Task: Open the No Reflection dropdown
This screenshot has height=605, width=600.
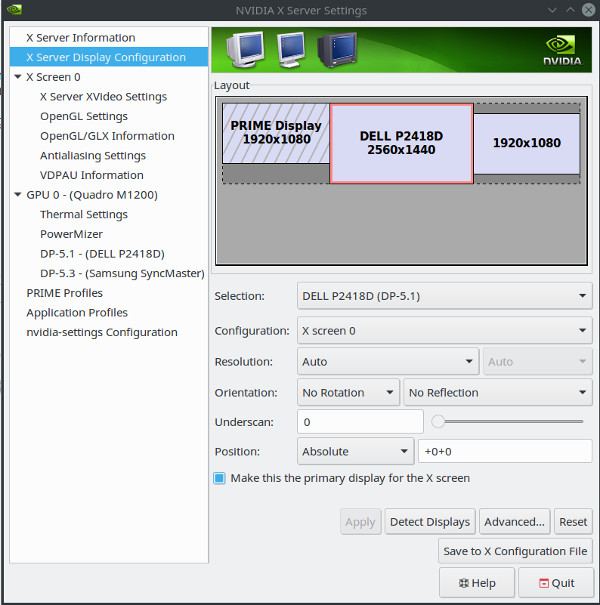Action: click(x=497, y=393)
